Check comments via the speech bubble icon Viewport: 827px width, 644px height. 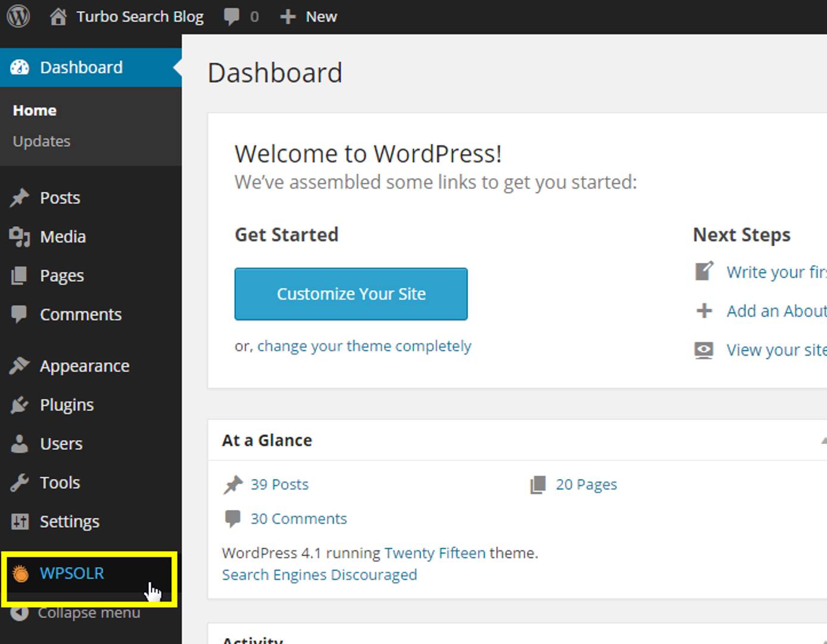pyautogui.click(x=232, y=16)
